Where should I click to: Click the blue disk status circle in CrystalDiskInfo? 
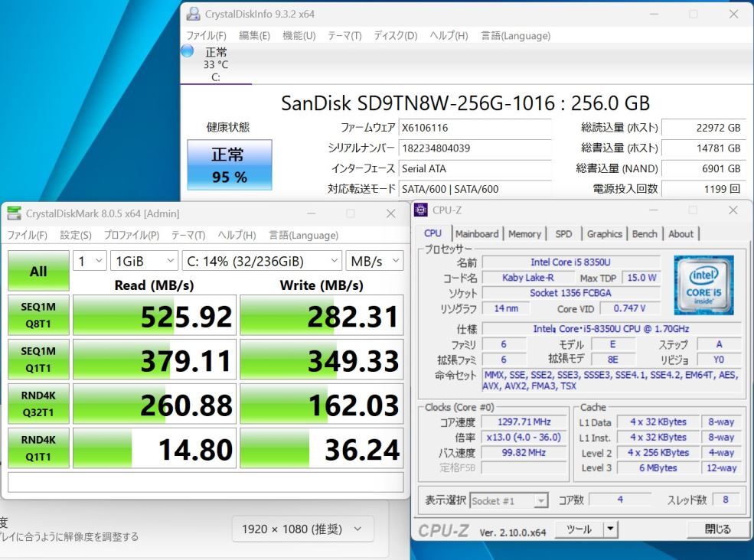click(x=187, y=50)
